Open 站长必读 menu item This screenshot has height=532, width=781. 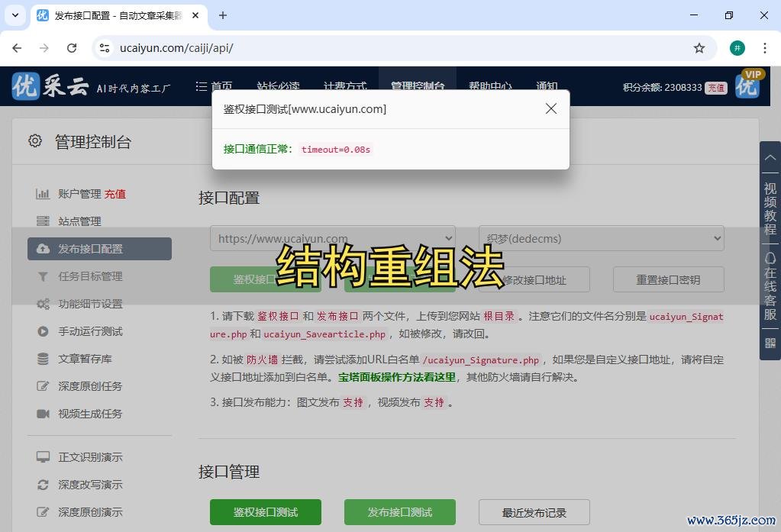[279, 86]
